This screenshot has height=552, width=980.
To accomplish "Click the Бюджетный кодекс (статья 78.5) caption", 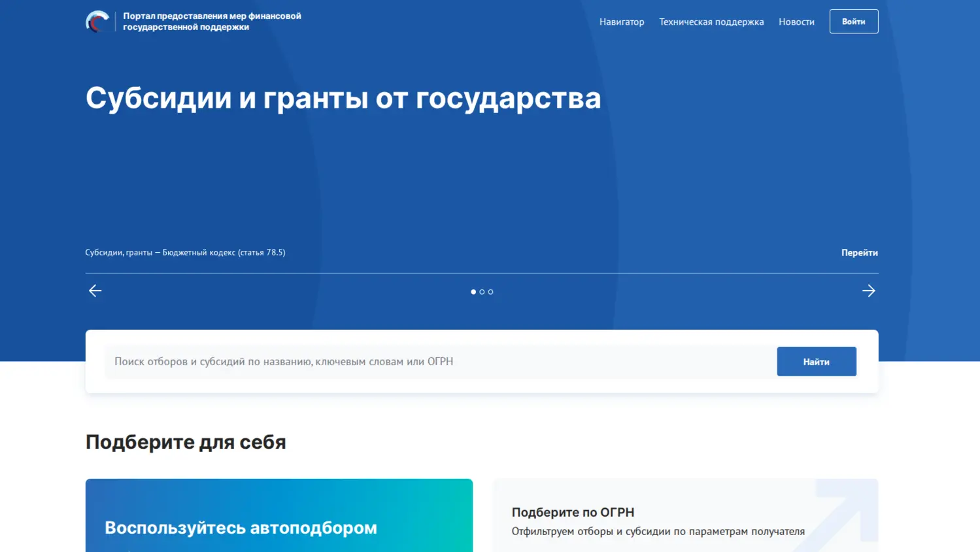I will tap(185, 252).
